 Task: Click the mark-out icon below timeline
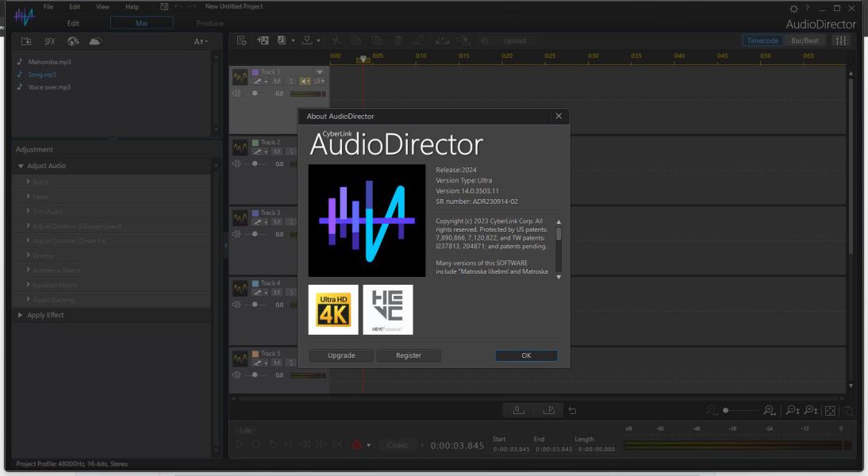(x=549, y=410)
